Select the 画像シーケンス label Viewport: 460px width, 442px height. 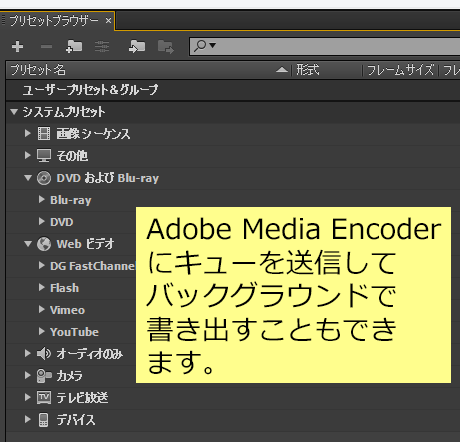click(93, 134)
